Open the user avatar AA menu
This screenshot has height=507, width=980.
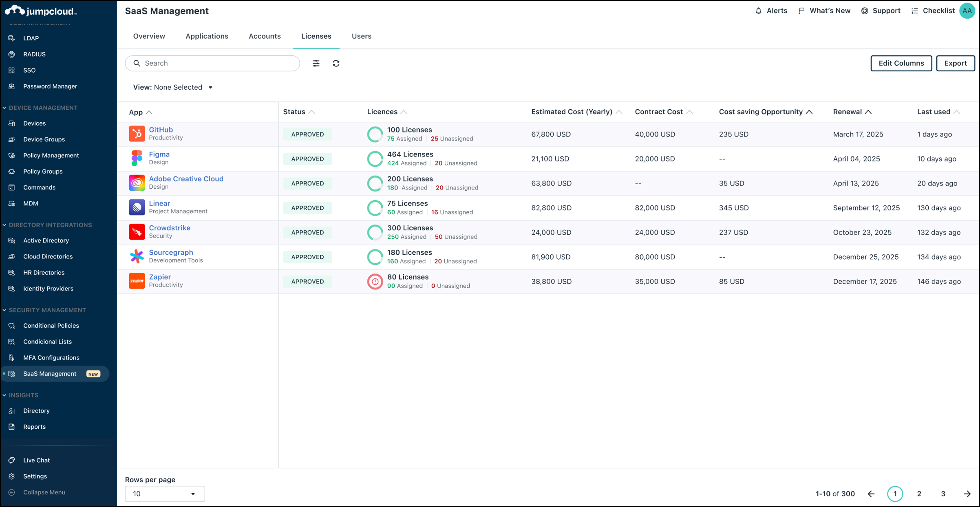click(967, 11)
